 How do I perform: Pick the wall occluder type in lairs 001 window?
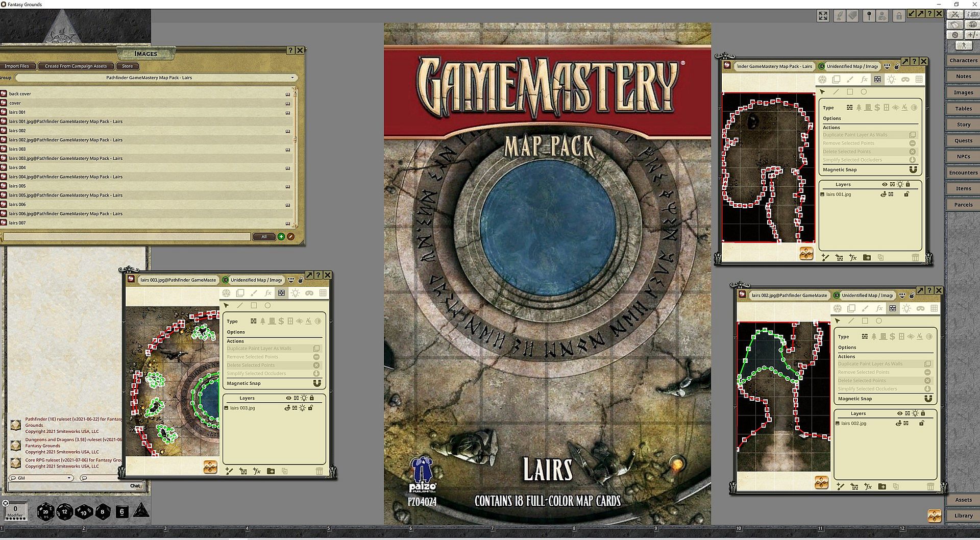tap(849, 107)
